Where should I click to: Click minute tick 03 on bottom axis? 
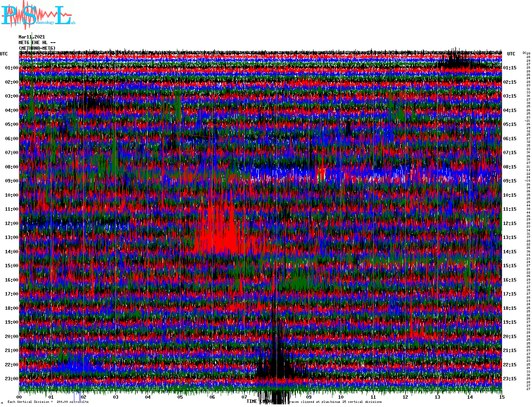pyautogui.click(x=116, y=397)
